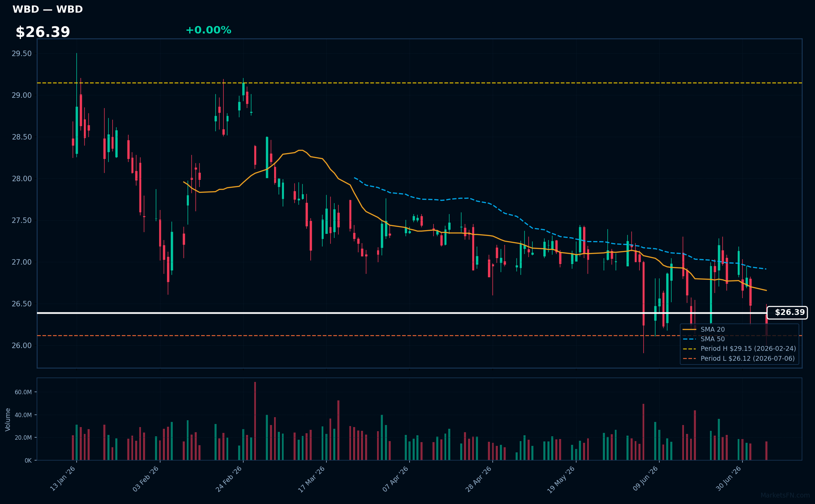Image resolution: width=815 pixels, height=504 pixels.
Task: Click the 29.00 price axis label
Action: (22, 95)
